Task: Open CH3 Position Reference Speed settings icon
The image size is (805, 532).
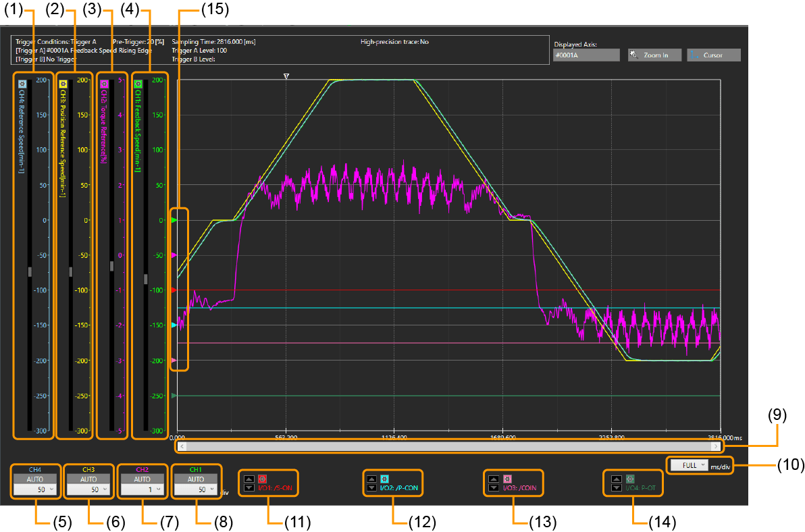Action: pyautogui.click(x=63, y=84)
